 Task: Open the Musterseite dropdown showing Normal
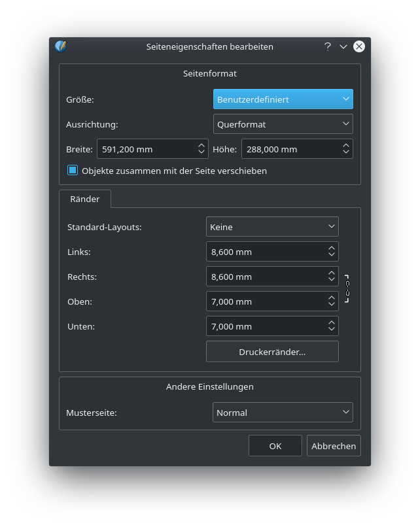click(283, 413)
